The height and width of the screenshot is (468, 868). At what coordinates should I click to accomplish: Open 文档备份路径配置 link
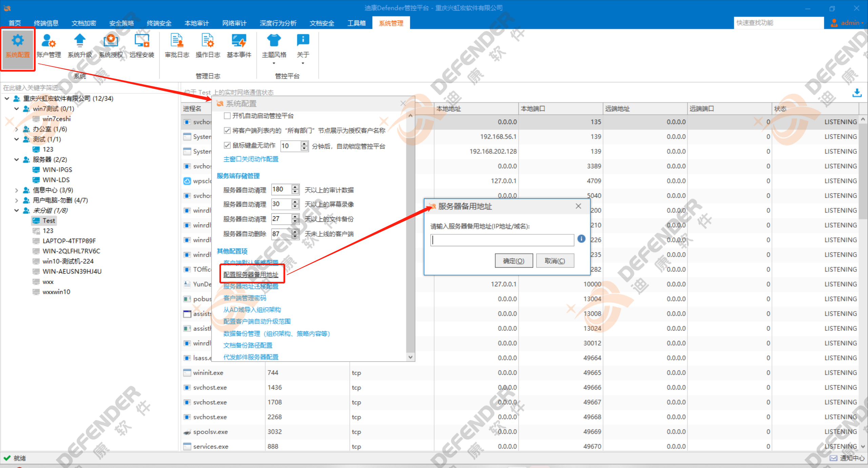(248, 345)
